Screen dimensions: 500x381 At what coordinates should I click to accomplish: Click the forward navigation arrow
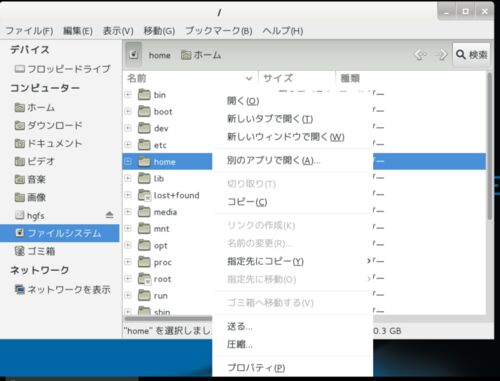click(442, 54)
